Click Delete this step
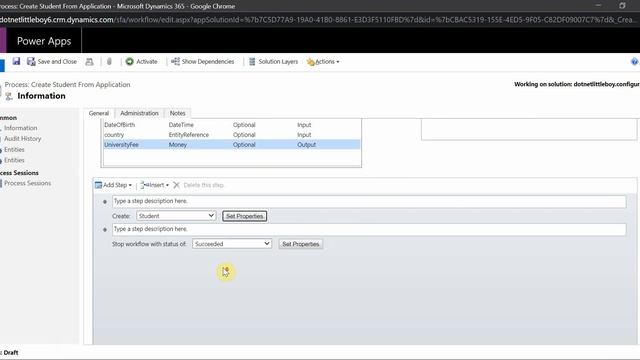Image resolution: width=640 pixels, height=360 pixels. click(199, 185)
